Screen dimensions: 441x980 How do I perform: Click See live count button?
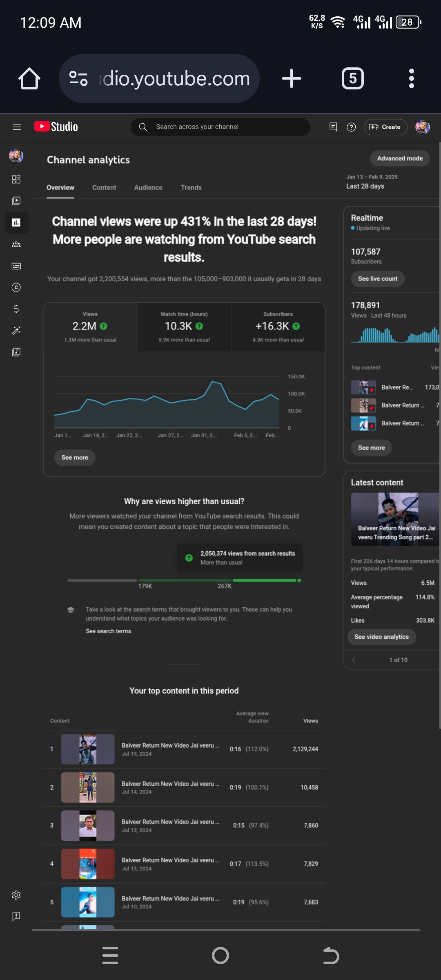pos(378,278)
